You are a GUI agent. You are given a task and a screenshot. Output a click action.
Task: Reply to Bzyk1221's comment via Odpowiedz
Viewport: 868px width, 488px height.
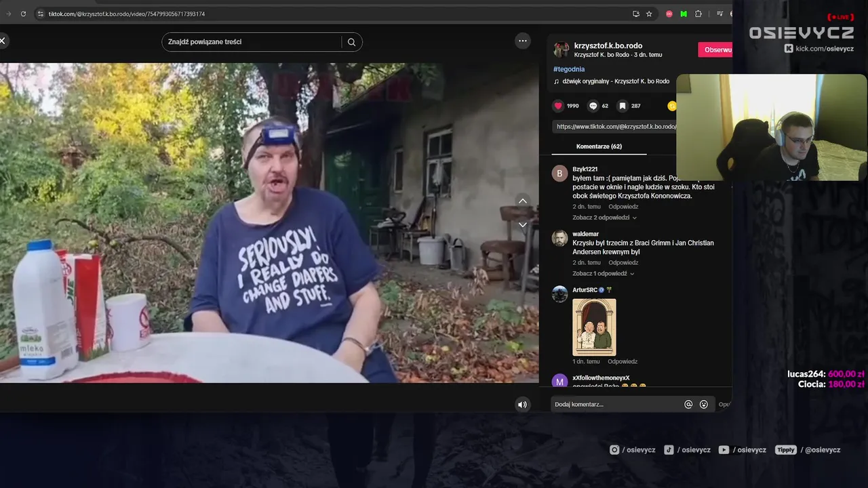[x=623, y=207]
